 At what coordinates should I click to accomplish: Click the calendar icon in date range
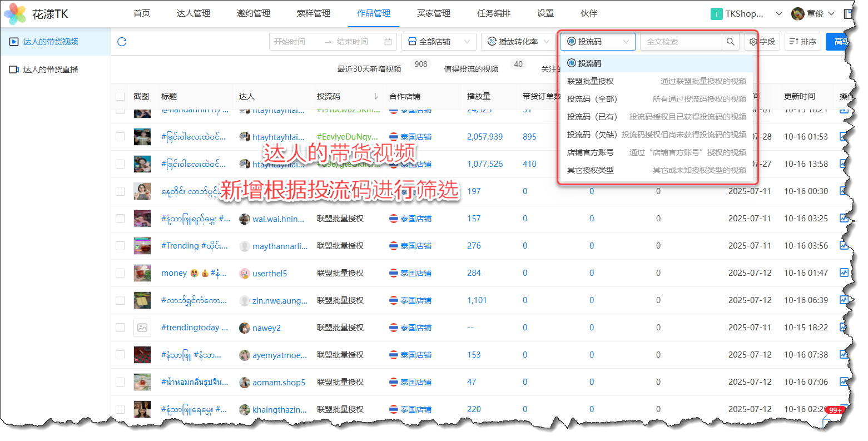pyautogui.click(x=388, y=42)
